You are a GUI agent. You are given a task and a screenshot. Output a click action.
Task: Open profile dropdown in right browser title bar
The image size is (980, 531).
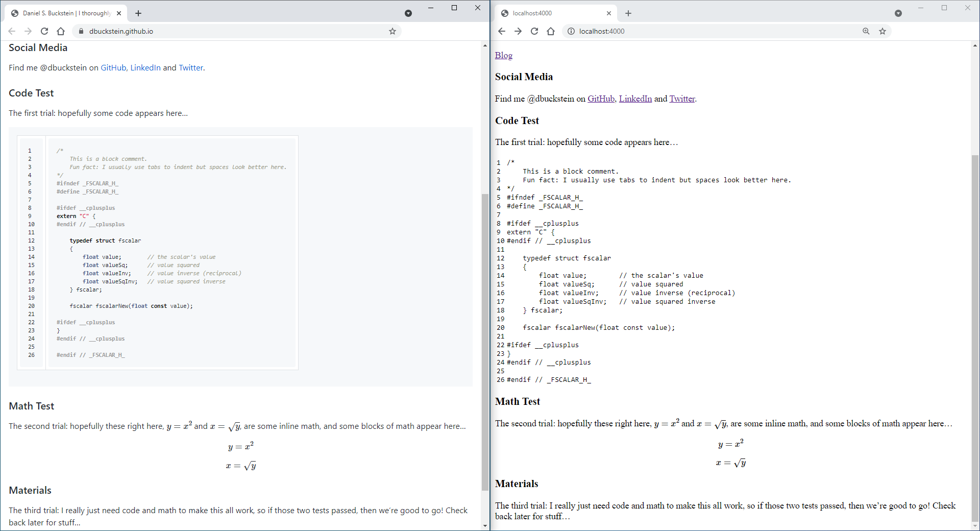click(898, 13)
